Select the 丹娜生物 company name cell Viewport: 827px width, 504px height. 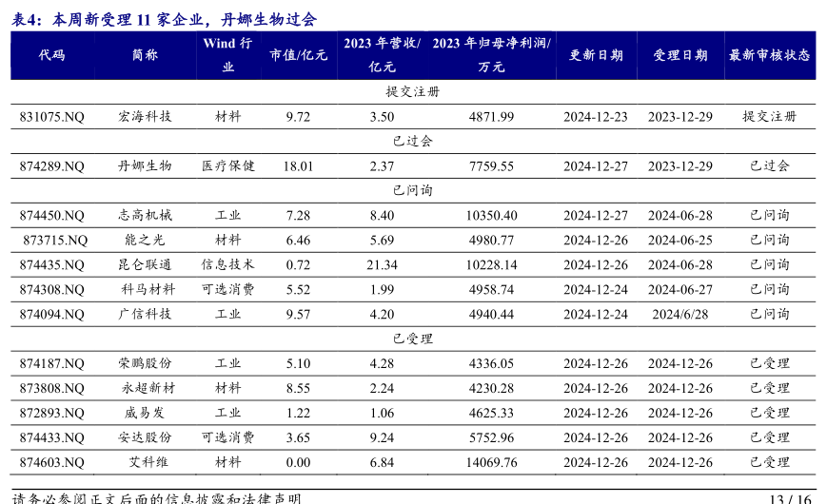pos(145,166)
